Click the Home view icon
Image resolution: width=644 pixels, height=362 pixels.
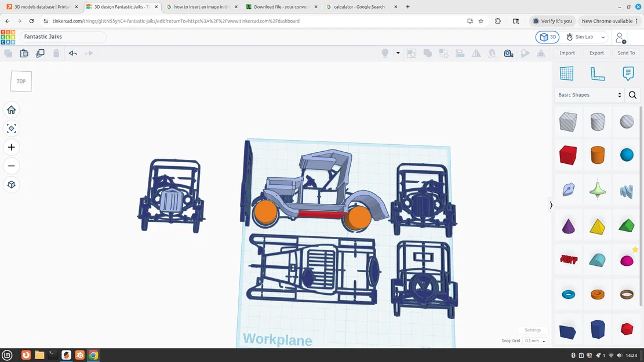12,110
